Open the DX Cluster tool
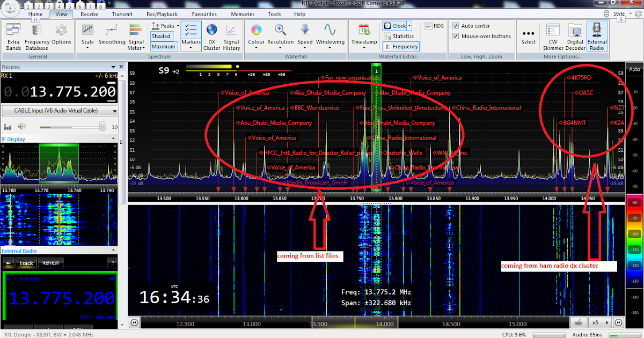Viewport: 644px width, 338px height. point(211,36)
